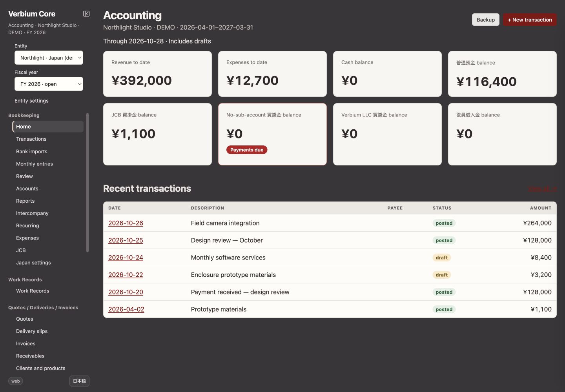Open the 2026-10-25 transaction link
The width and height of the screenshot is (565, 392).
point(126,240)
